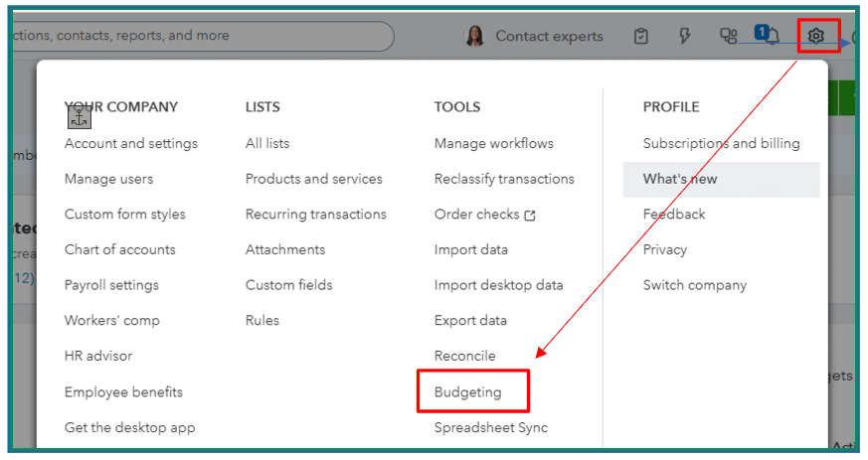This screenshot has height=460, width=868.
Task: Open Manage users
Action: coord(108,179)
